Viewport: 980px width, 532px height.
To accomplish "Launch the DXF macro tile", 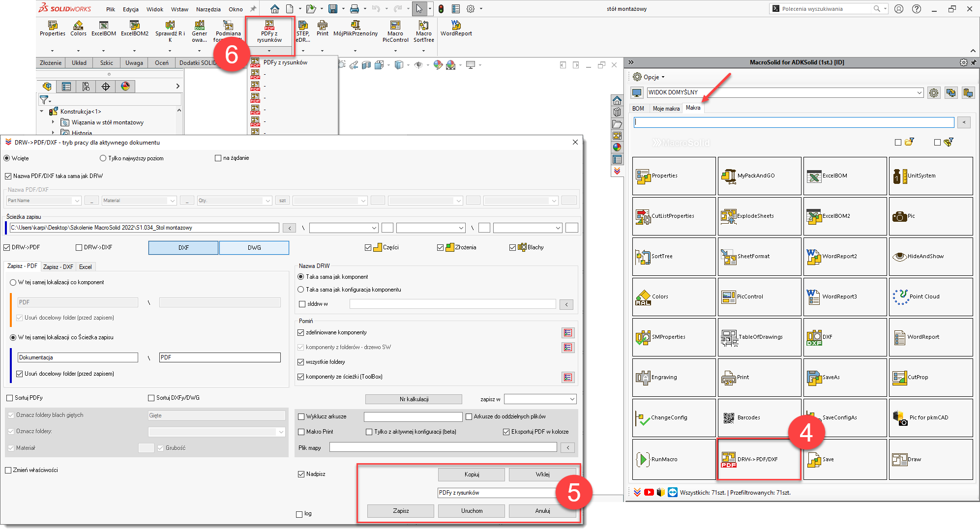I will 845,337.
